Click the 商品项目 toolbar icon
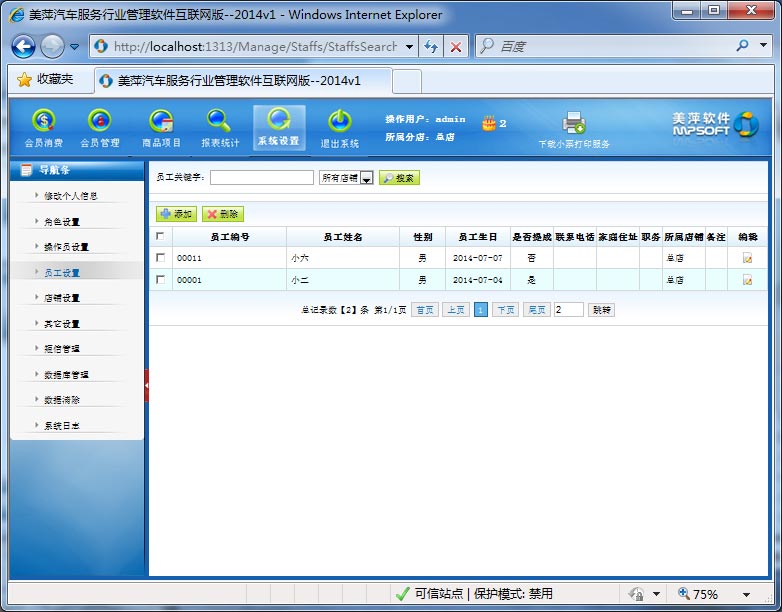The width and height of the screenshot is (782, 612). point(161,121)
